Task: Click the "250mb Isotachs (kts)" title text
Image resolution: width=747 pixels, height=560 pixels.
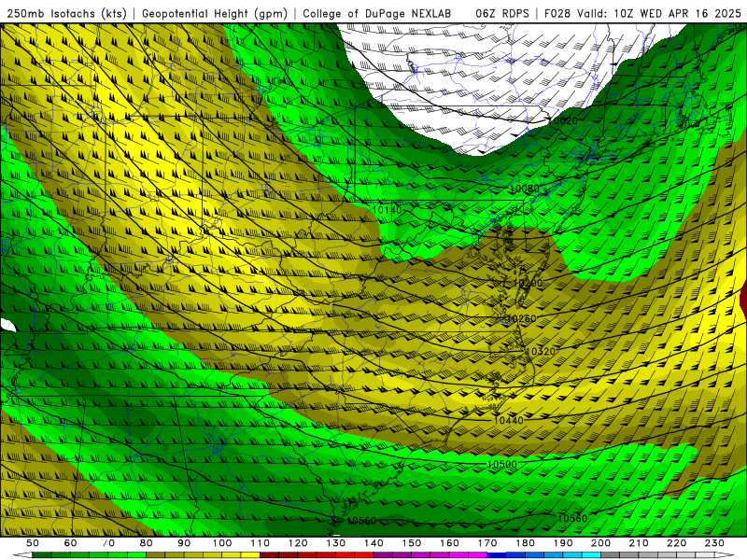Action: (67, 13)
